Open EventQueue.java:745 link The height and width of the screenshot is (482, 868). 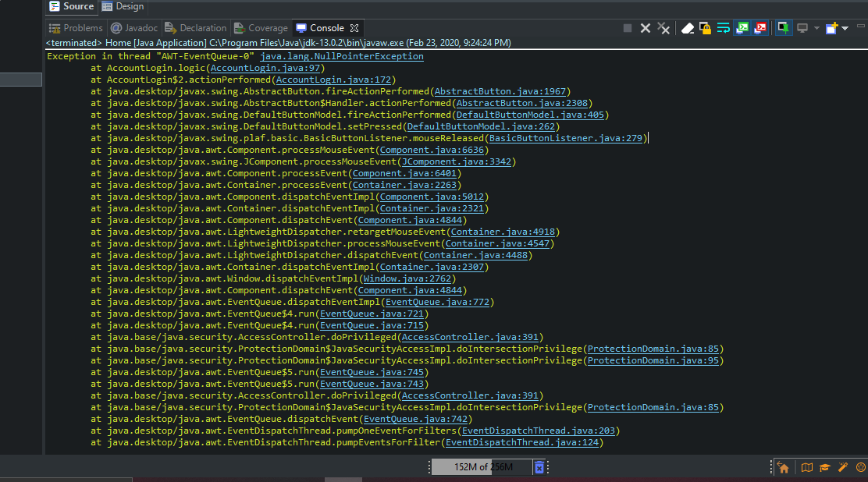pyautogui.click(x=372, y=373)
